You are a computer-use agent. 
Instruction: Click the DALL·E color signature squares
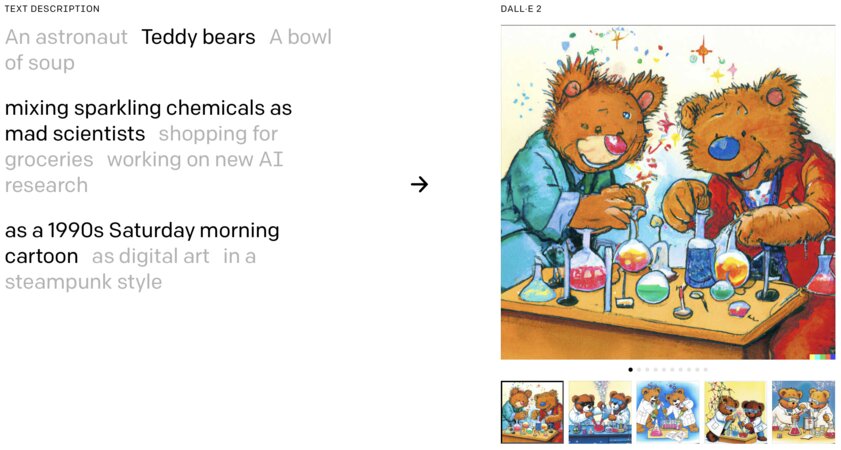(x=822, y=356)
